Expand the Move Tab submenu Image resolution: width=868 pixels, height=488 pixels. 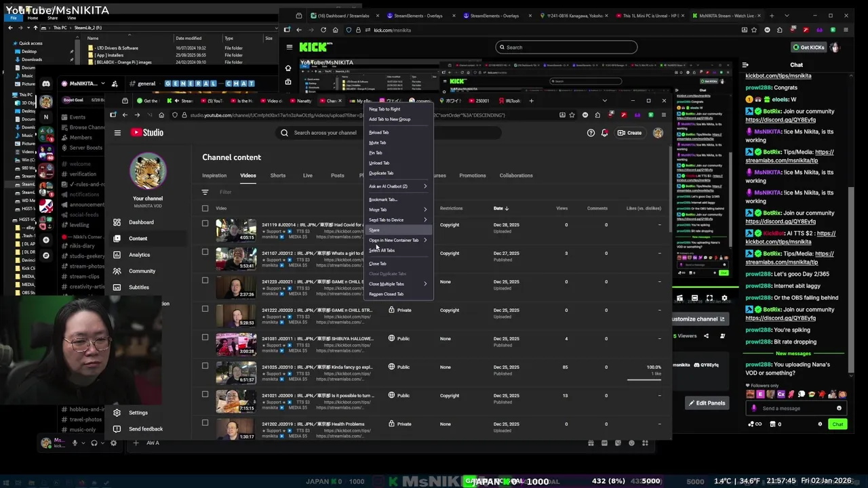coord(398,210)
